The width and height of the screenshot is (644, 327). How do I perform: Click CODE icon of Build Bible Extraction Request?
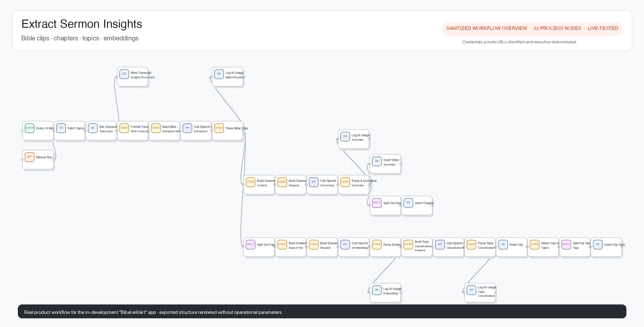pos(156,128)
